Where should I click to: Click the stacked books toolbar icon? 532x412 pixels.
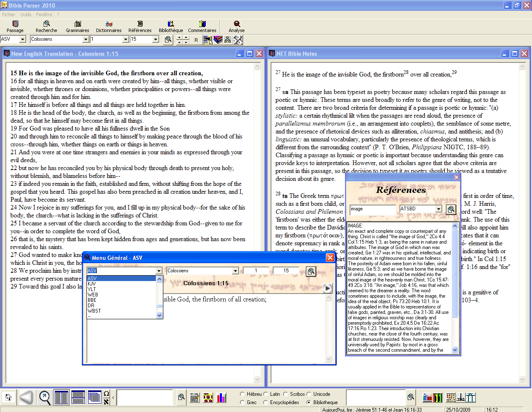[x=218, y=40]
